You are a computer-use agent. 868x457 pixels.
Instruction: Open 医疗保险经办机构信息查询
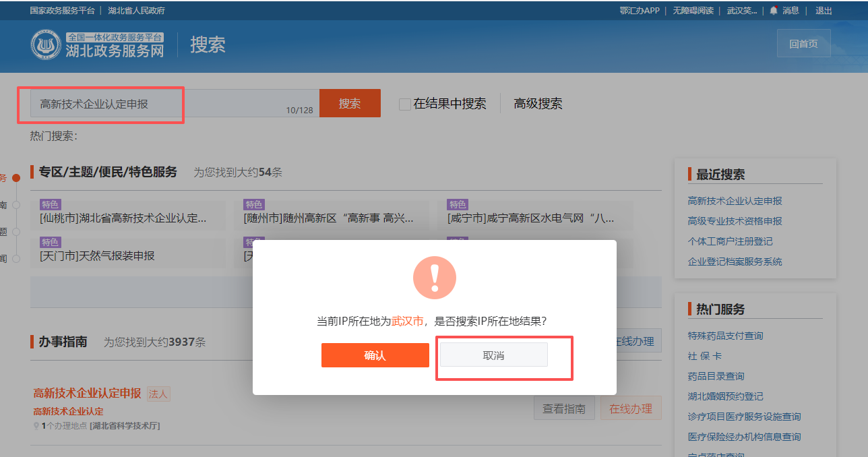tap(745, 437)
